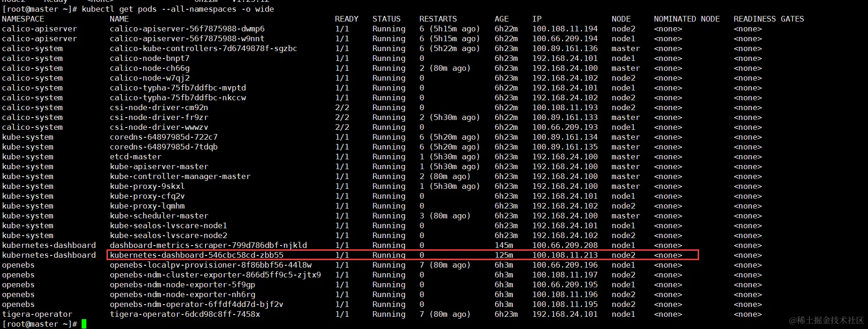The image size is (868, 329).
Task: Click age value 125m
Action: 504,255
